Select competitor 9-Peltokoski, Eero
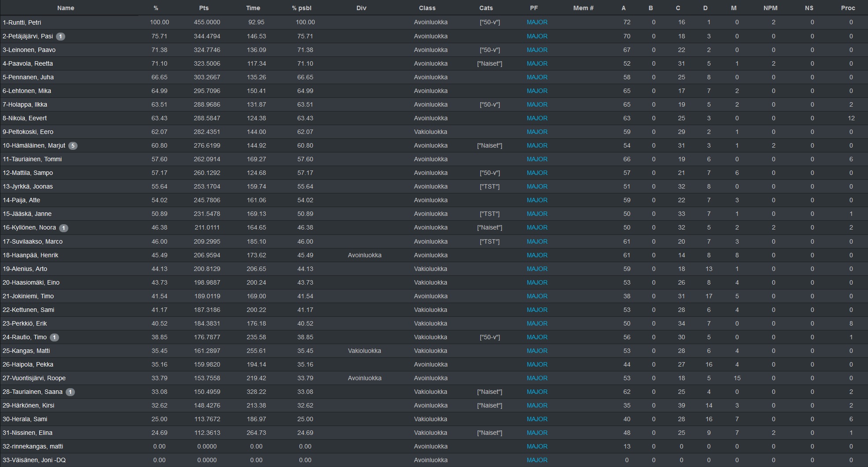The image size is (868, 467). tap(28, 132)
